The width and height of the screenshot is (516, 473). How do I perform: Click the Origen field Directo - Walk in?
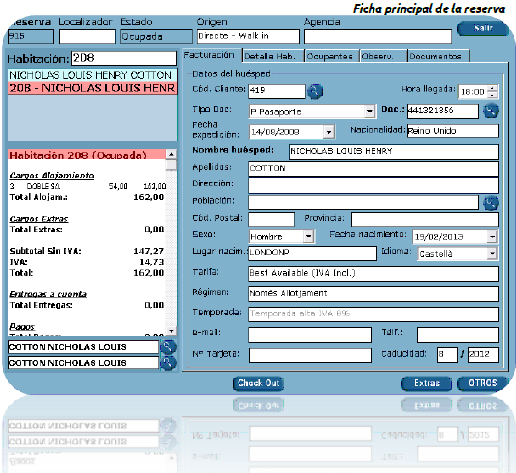[x=248, y=36]
